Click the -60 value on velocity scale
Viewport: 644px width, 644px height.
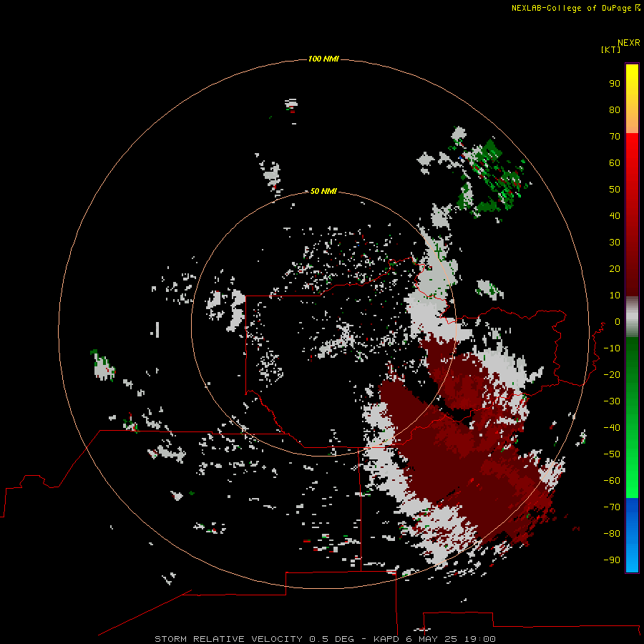612,481
